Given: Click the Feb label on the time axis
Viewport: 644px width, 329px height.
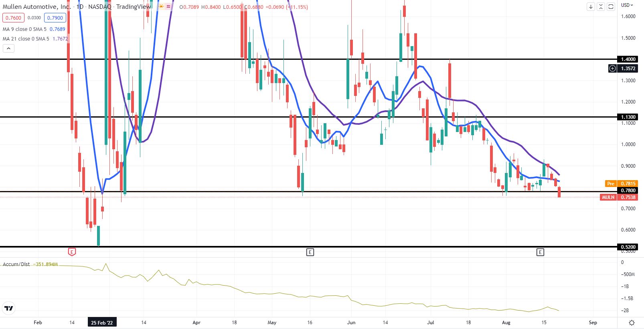Looking at the screenshot, I should click(x=38, y=323).
